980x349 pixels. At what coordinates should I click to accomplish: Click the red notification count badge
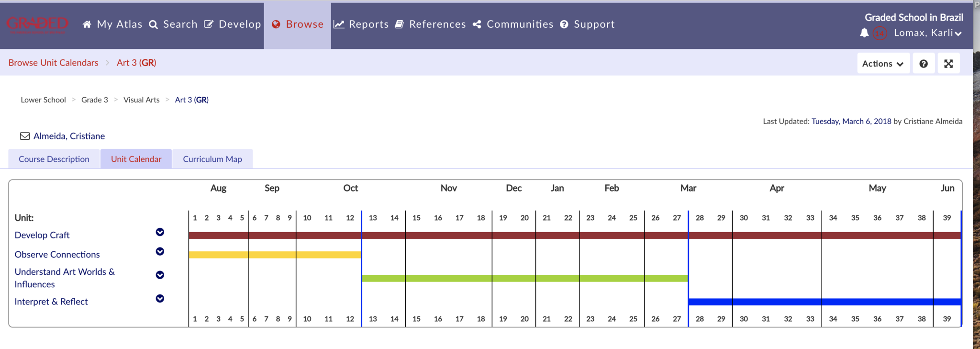880,33
